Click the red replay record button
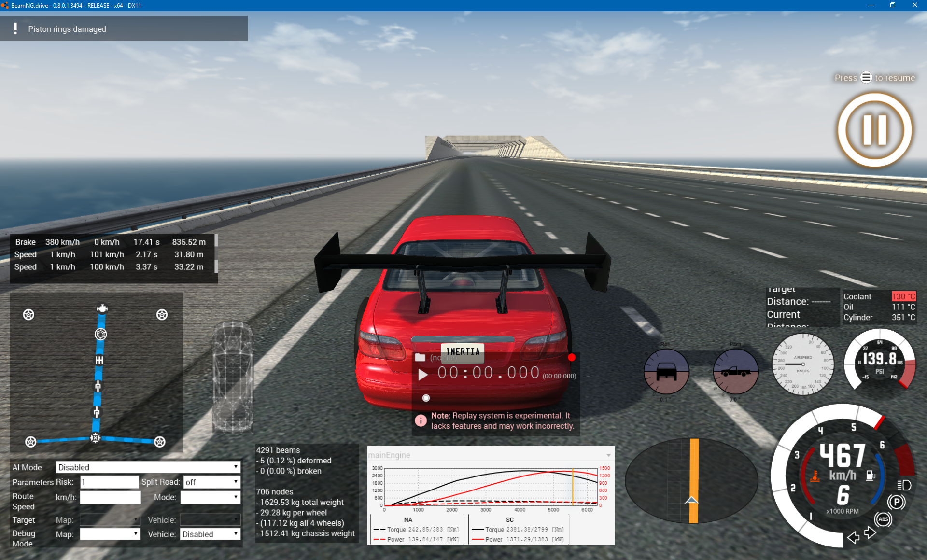The height and width of the screenshot is (560, 927). [572, 358]
